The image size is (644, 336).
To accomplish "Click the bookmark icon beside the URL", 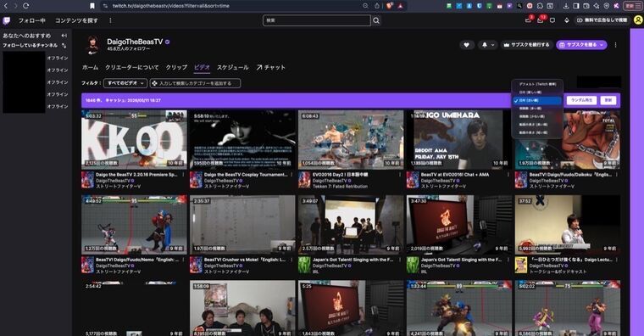I will point(92,6).
